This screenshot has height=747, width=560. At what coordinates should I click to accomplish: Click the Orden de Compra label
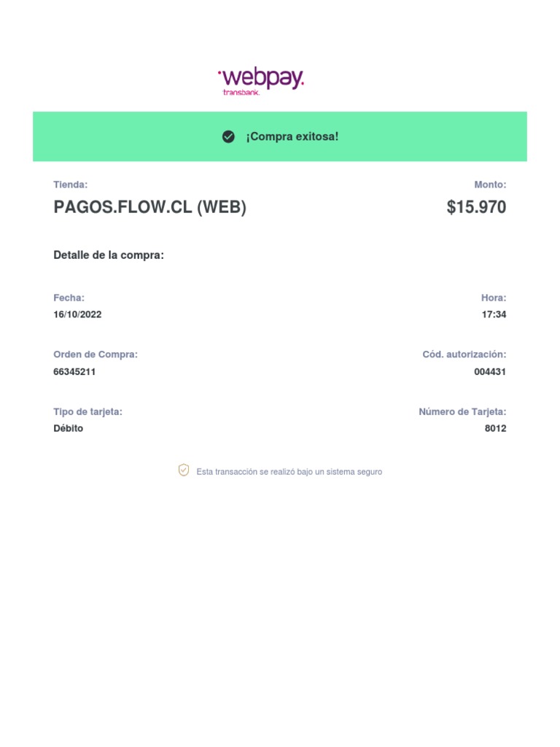coord(96,355)
